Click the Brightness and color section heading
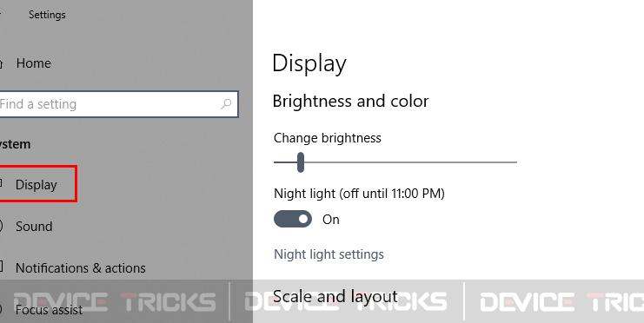The width and height of the screenshot is (644, 323). point(350,102)
